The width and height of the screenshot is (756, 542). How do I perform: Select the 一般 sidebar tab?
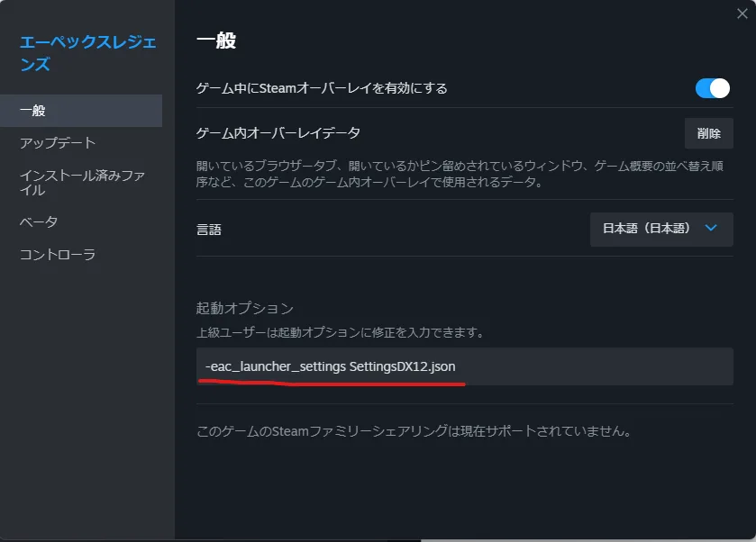(x=81, y=111)
